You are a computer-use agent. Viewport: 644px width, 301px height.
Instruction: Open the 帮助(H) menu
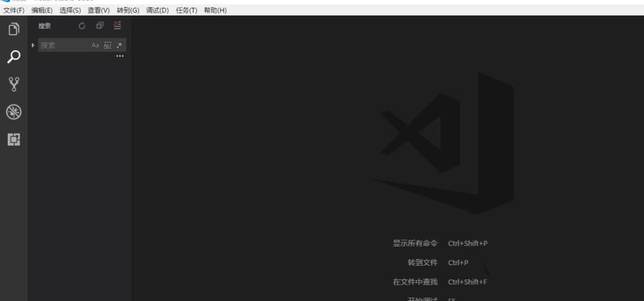click(215, 11)
